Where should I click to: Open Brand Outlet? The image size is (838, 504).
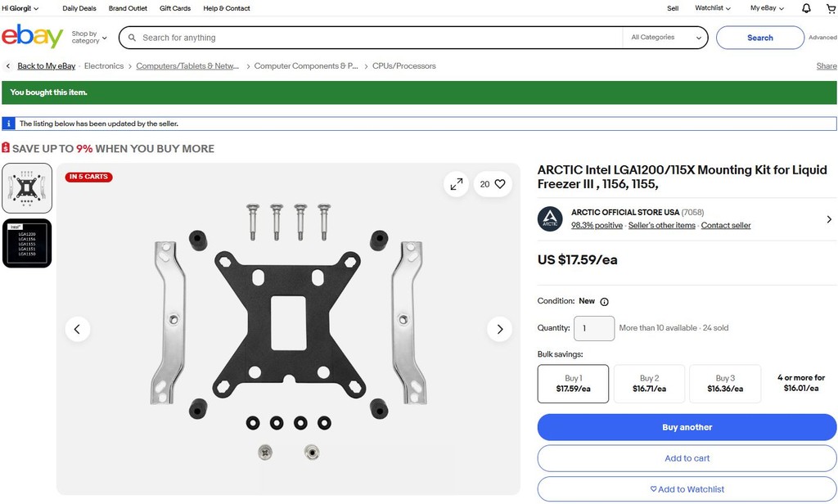(128, 8)
